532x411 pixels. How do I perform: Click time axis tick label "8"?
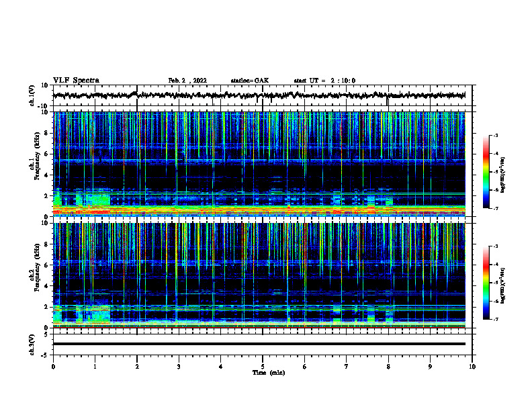click(388, 367)
